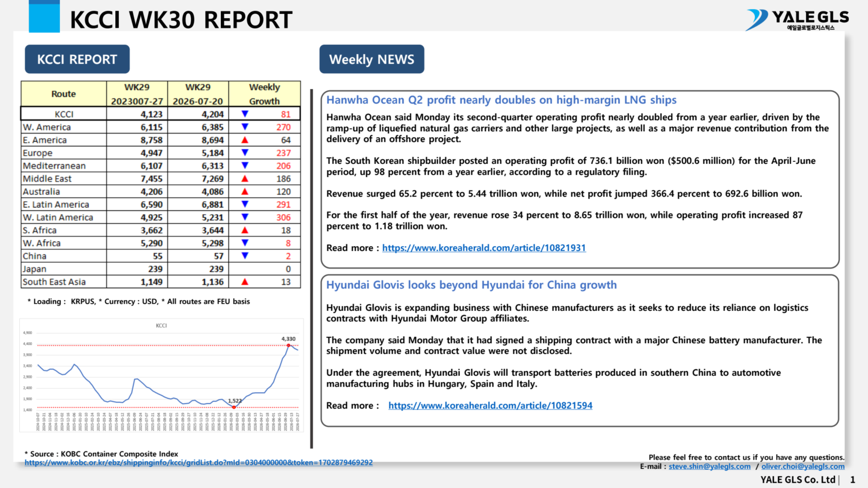Viewport: 868px width, 488px height.
Task: Select the W. Latin America route name
Action: [x=58, y=217]
